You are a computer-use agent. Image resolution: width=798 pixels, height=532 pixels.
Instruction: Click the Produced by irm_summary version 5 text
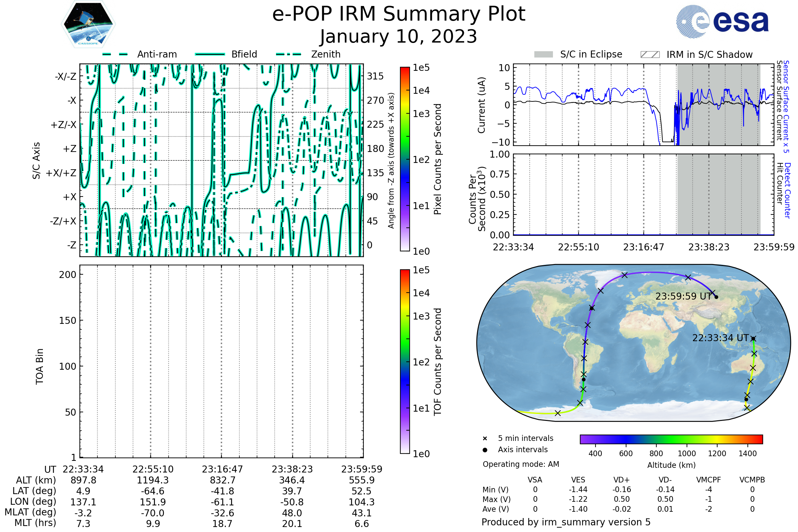[x=566, y=522]
